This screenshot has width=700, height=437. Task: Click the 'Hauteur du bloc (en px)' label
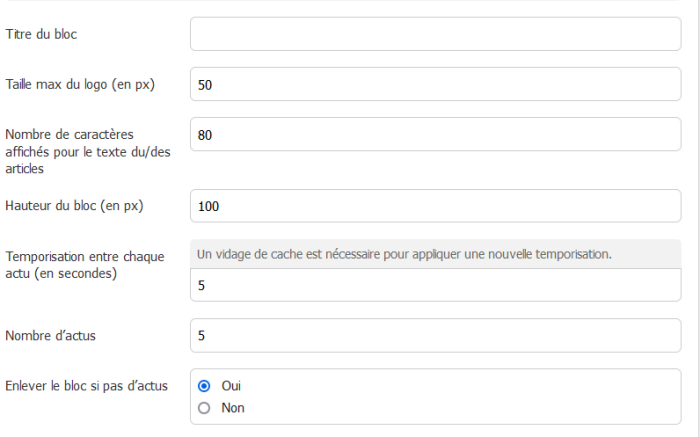(75, 206)
